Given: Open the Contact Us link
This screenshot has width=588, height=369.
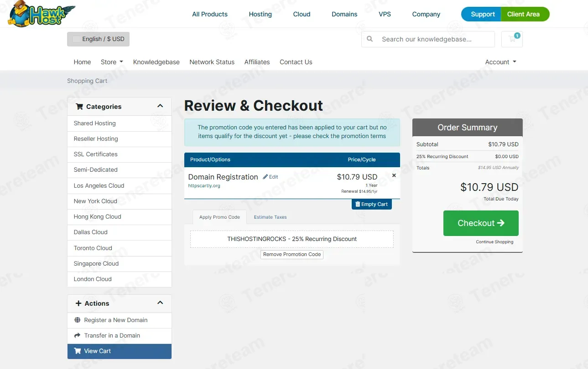Looking at the screenshot, I should click(x=296, y=62).
